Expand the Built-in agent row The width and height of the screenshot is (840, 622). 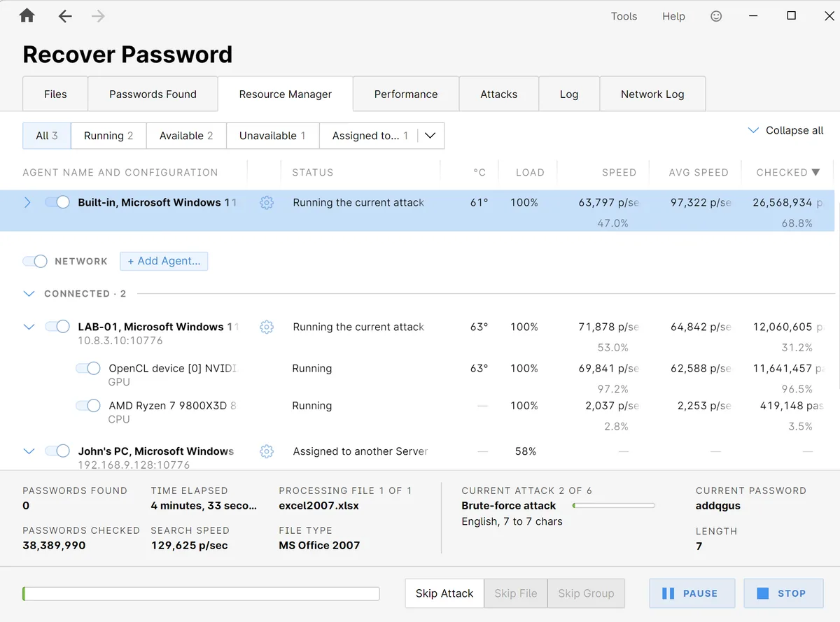click(28, 202)
